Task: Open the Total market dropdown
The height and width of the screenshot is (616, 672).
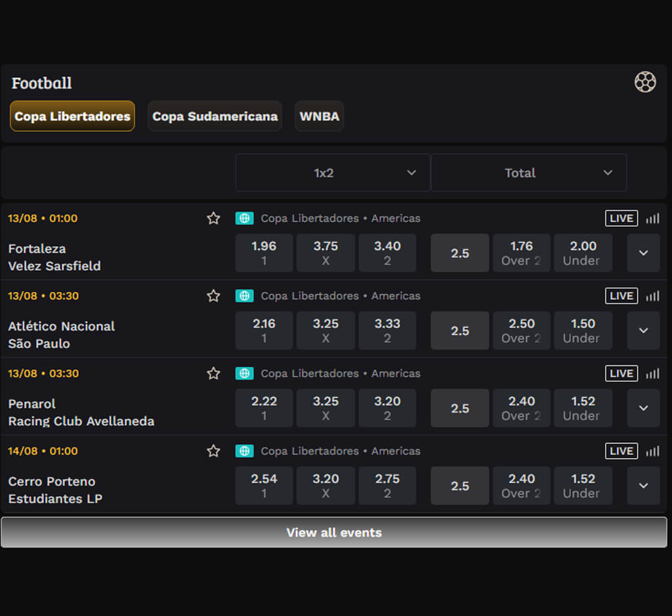Action: 529,173
